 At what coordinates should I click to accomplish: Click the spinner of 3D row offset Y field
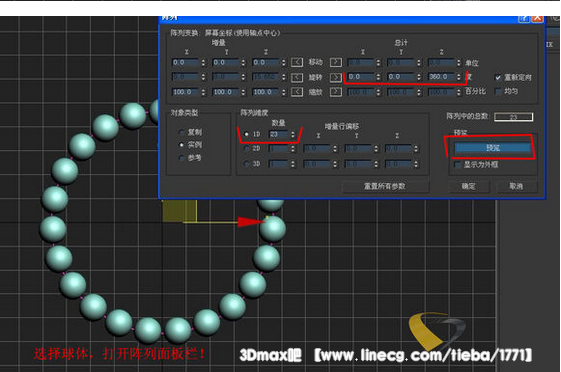[x=376, y=164]
